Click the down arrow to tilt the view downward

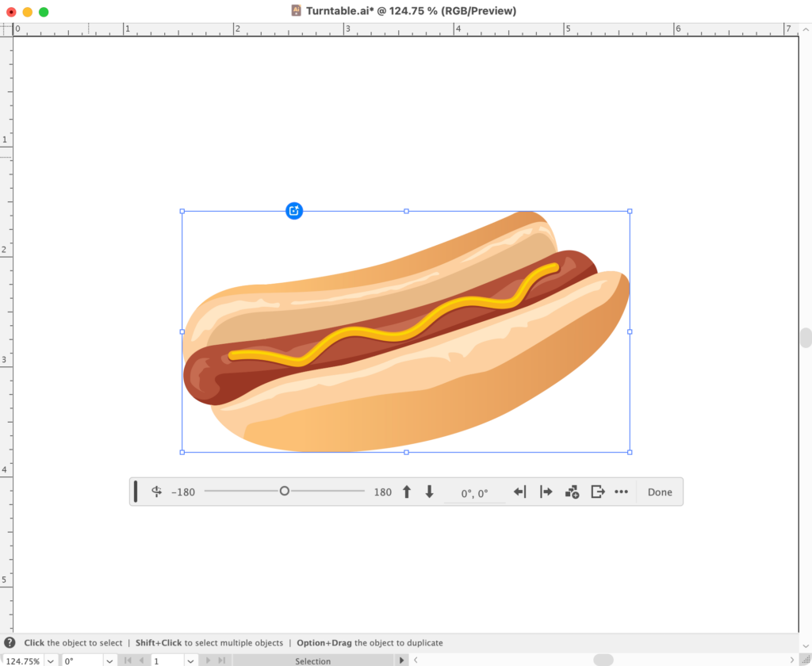pos(430,492)
